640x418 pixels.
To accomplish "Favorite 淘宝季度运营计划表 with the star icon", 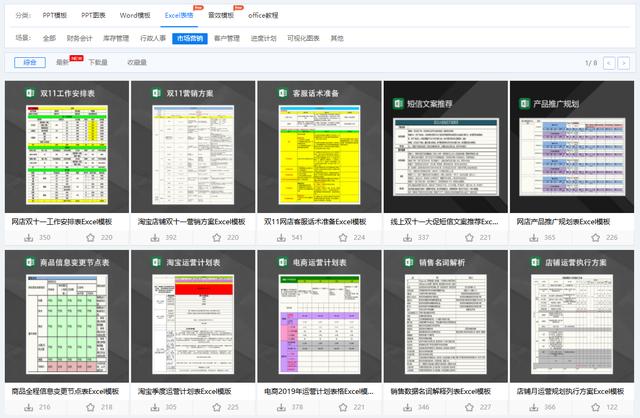I will pos(217,407).
